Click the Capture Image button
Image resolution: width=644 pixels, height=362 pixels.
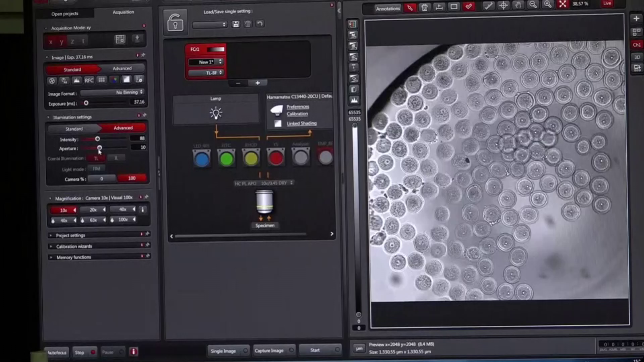269,351
